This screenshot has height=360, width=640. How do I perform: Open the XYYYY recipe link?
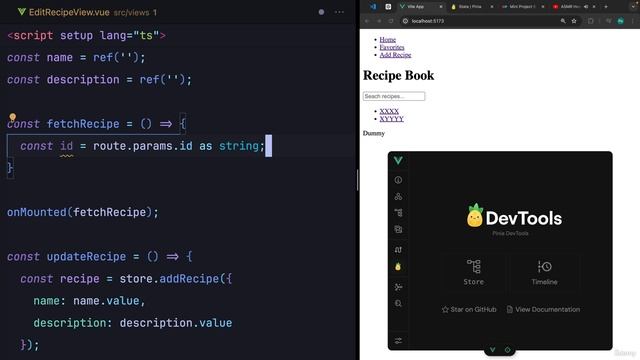pos(391,119)
